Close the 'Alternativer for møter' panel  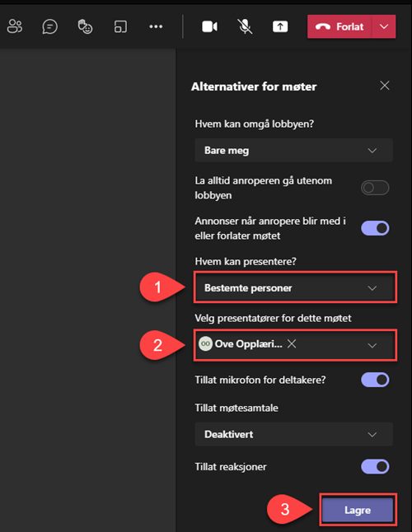(385, 86)
